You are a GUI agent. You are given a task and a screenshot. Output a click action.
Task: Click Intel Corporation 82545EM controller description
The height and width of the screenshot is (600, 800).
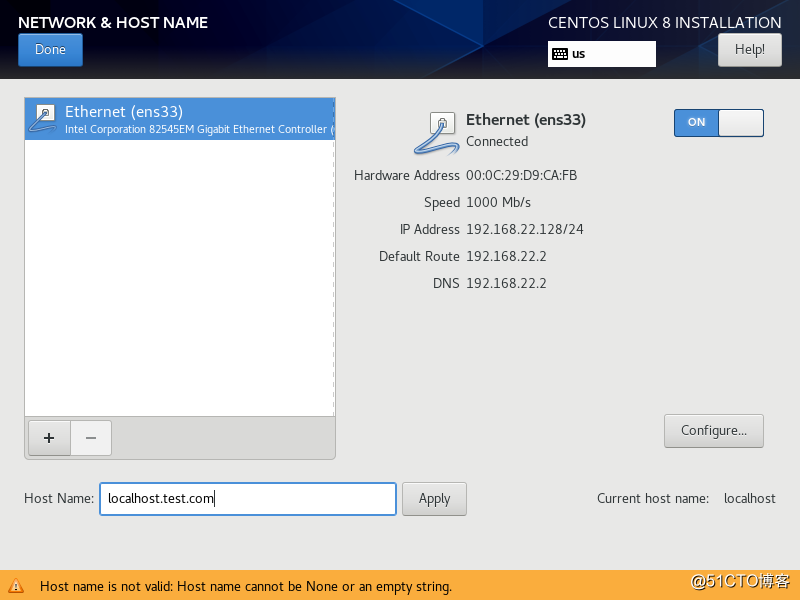click(x=199, y=130)
